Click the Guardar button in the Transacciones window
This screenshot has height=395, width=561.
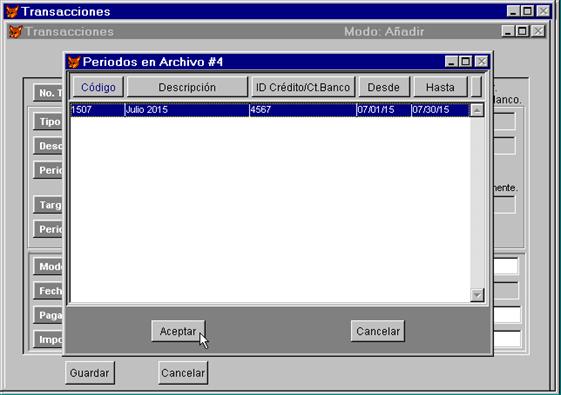point(90,373)
